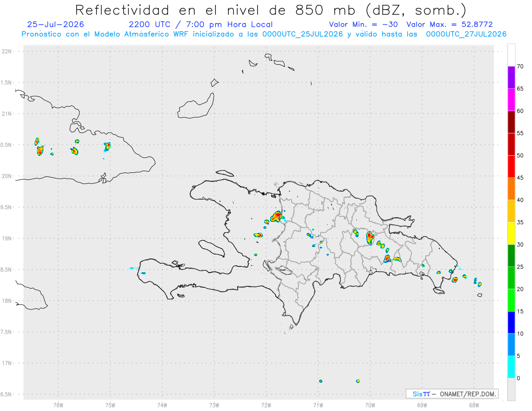532x411 pixels.
Task: Click the deep blue 10–15 dBZ legend band
Action: pyautogui.click(x=511, y=322)
